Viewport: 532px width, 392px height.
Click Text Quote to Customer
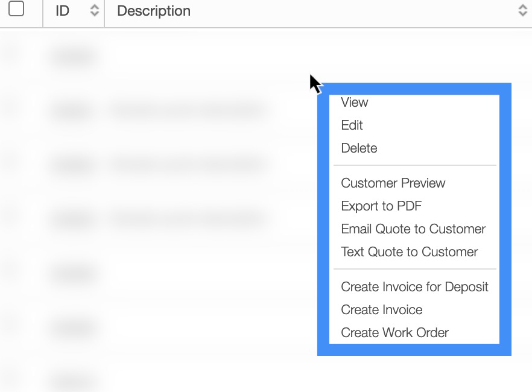tap(410, 252)
